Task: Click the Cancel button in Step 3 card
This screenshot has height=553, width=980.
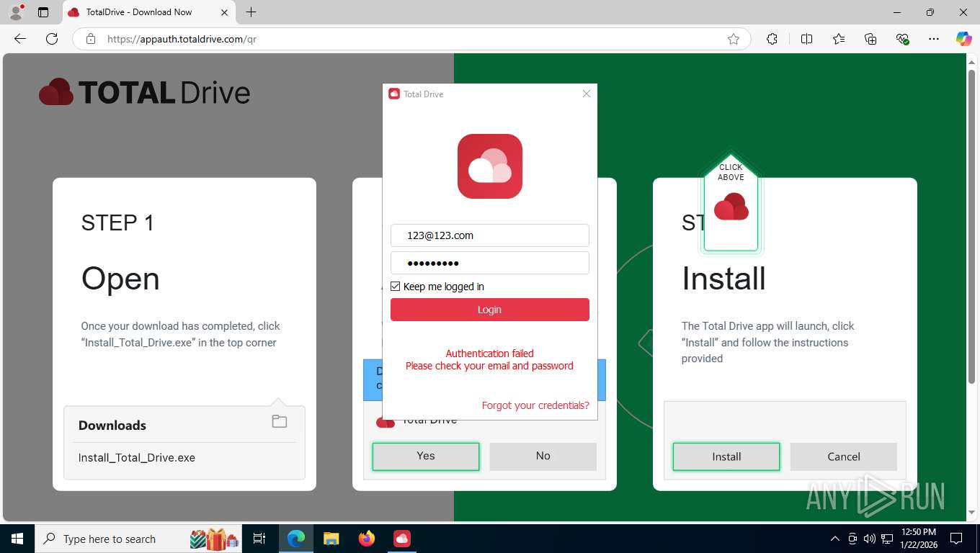Action: (x=844, y=457)
